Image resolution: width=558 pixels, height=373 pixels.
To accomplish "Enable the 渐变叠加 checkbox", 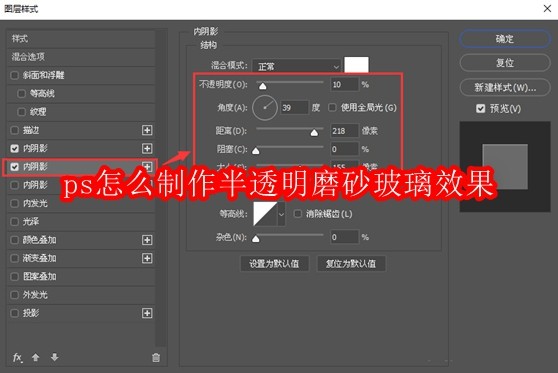I will coord(15,258).
